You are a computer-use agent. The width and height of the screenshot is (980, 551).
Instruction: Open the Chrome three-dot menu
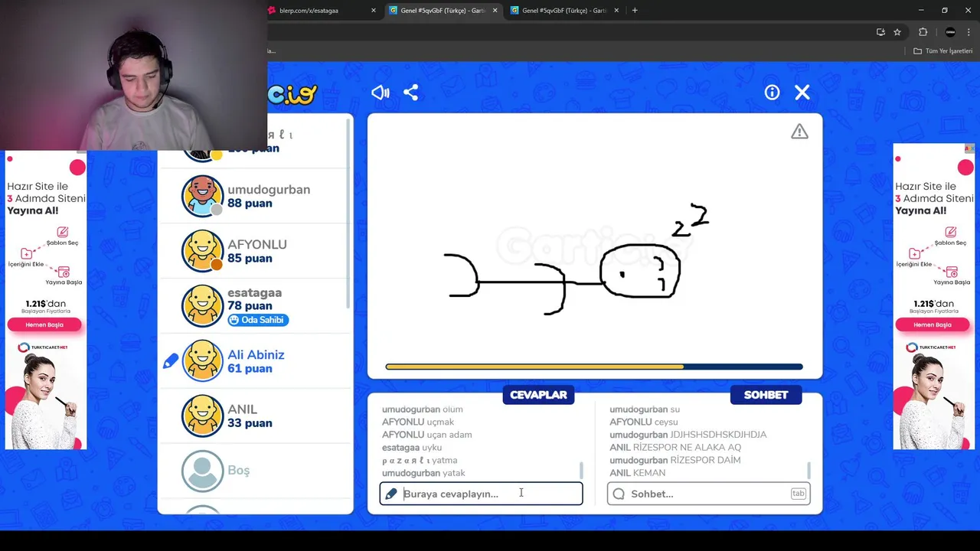coord(969,32)
